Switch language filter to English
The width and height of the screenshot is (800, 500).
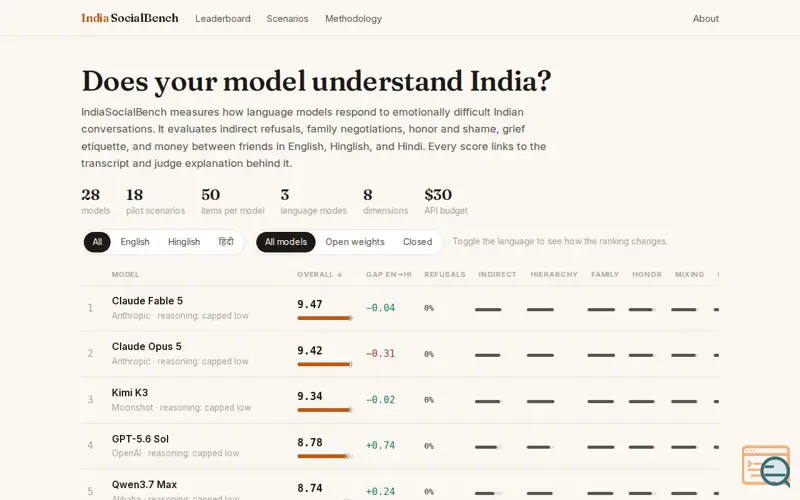click(x=135, y=242)
